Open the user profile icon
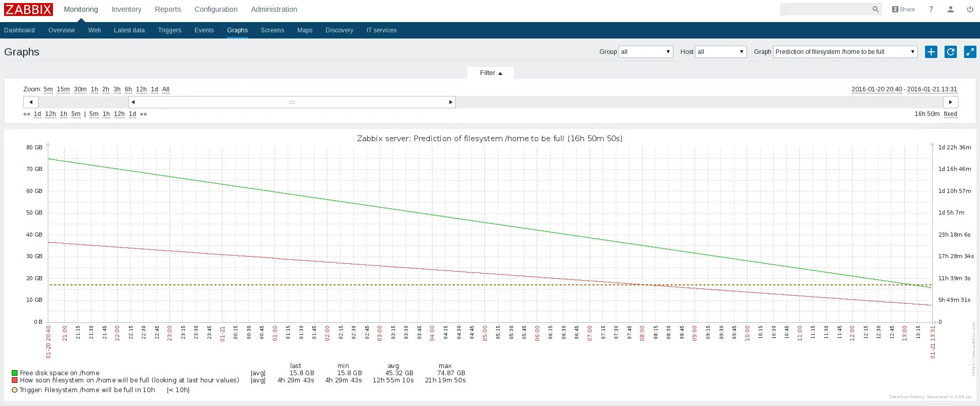The height and width of the screenshot is (406, 980). point(951,9)
